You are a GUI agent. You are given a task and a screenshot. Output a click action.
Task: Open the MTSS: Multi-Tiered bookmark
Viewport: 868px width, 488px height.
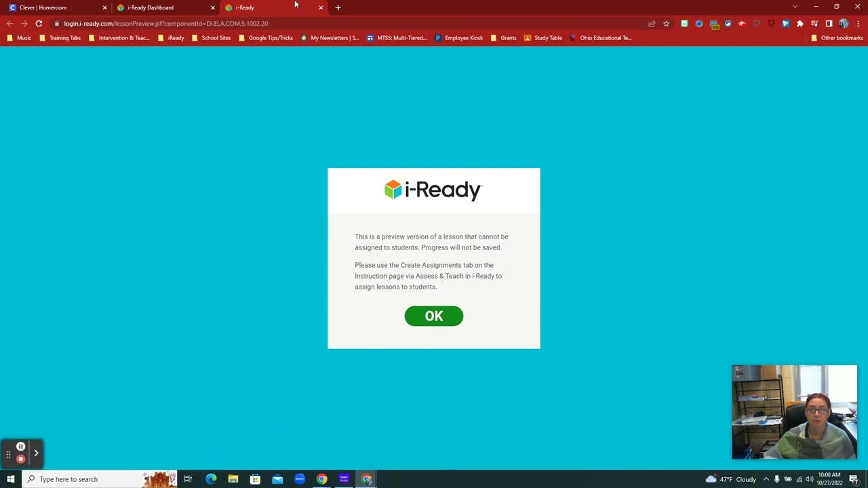coord(397,38)
